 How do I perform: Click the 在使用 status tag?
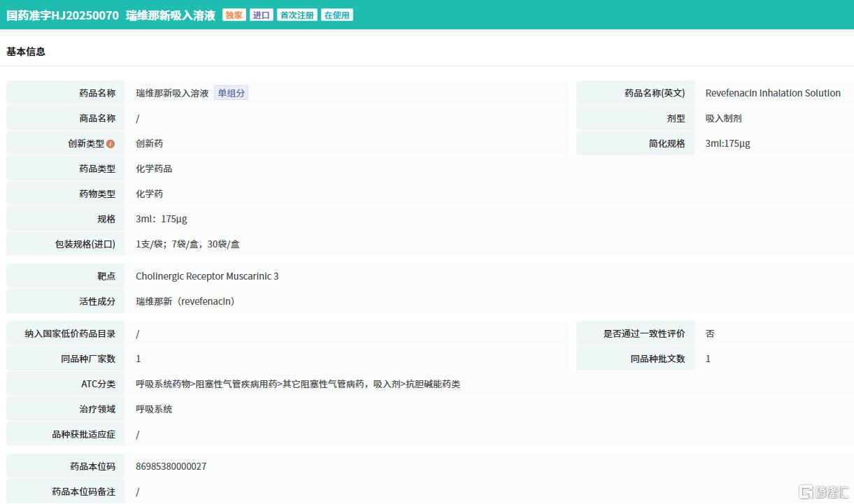click(336, 15)
